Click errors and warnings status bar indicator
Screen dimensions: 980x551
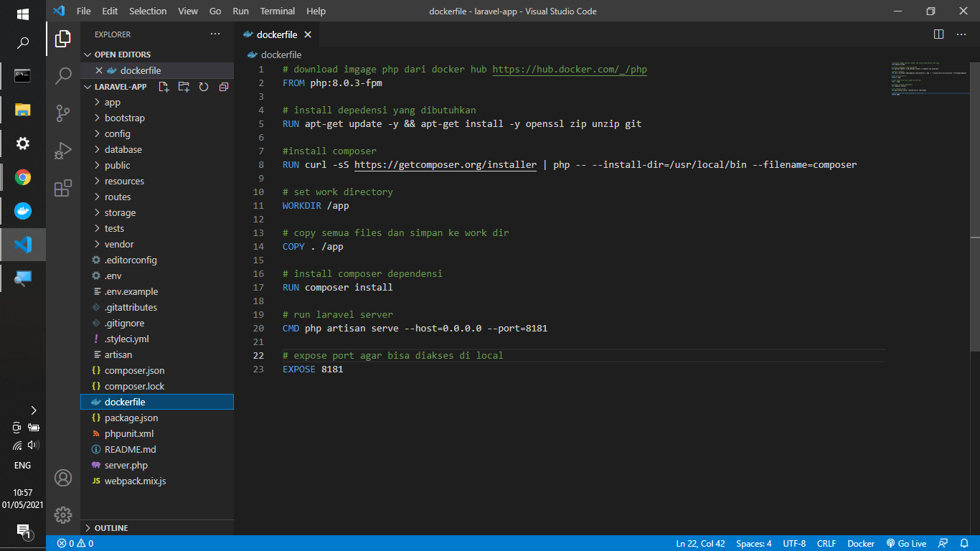[75, 544]
